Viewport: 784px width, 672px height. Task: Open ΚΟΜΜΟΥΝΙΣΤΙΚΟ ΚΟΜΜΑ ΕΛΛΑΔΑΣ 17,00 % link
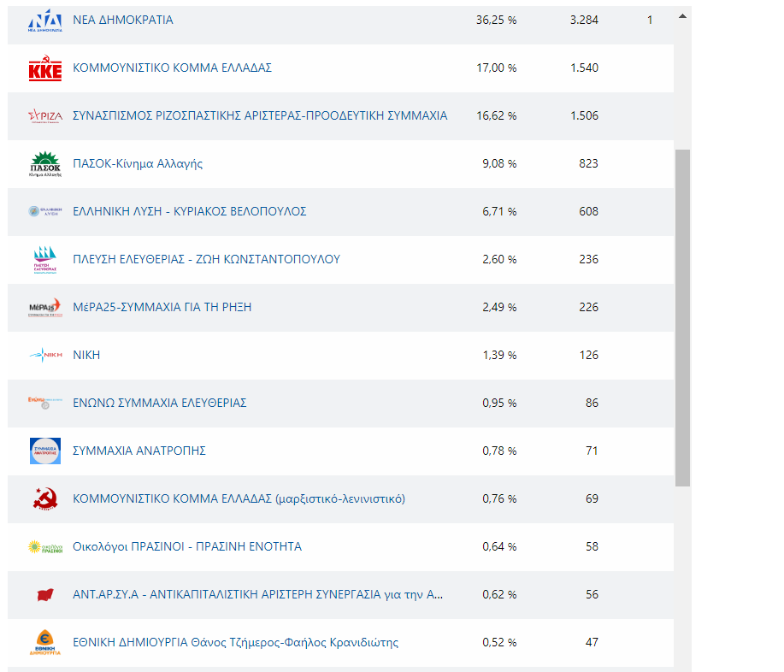(x=172, y=68)
